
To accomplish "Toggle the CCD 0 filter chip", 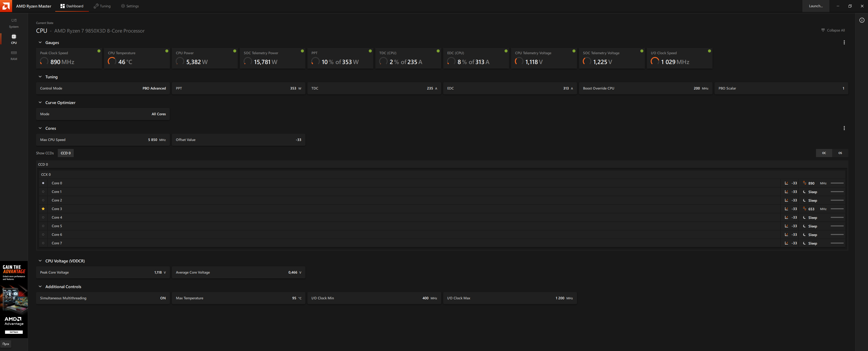I will point(65,153).
